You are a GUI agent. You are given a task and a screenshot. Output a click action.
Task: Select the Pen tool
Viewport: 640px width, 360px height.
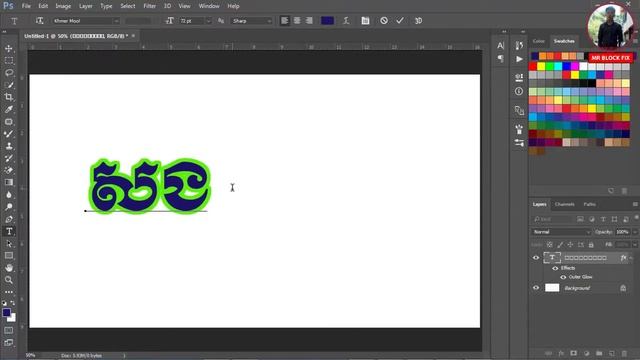(x=9, y=219)
